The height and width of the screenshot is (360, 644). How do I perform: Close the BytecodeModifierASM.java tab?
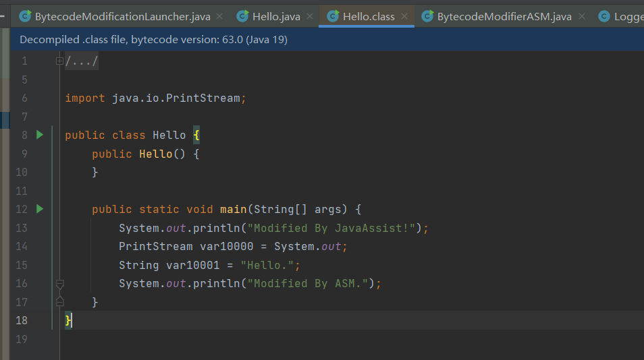click(x=582, y=16)
